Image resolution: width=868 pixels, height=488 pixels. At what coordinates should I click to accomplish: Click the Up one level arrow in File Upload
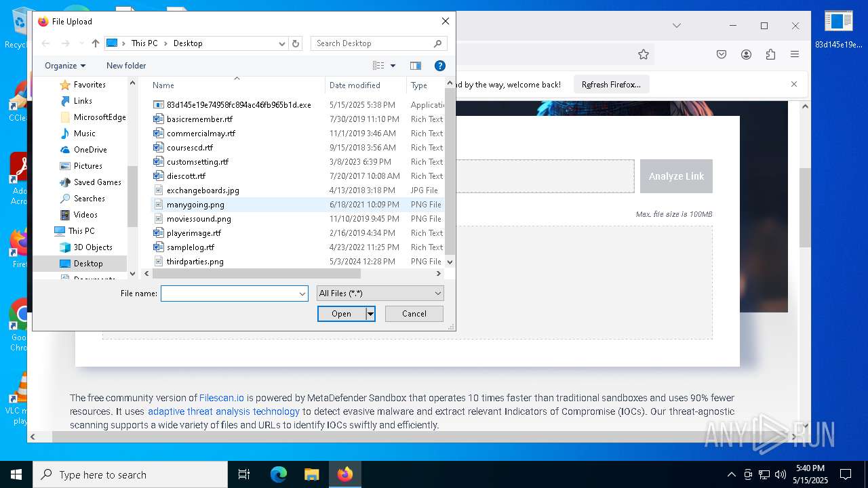click(x=96, y=43)
